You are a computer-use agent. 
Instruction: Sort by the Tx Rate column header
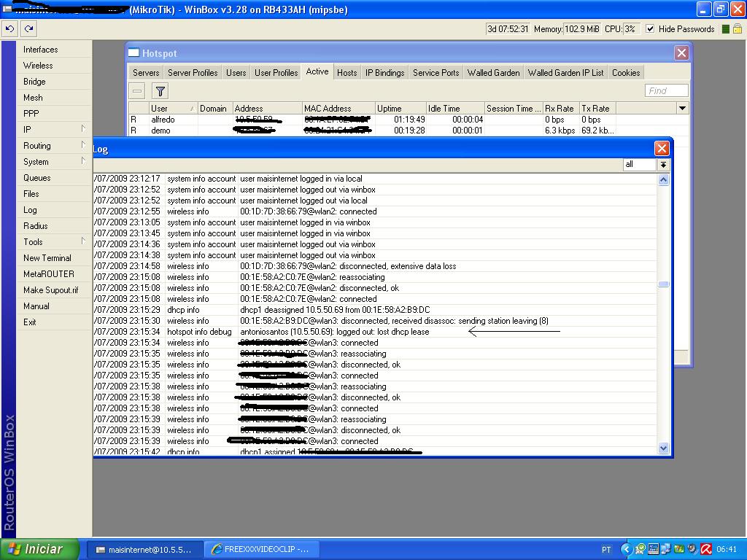pyautogui.click(x=597, y=109)
